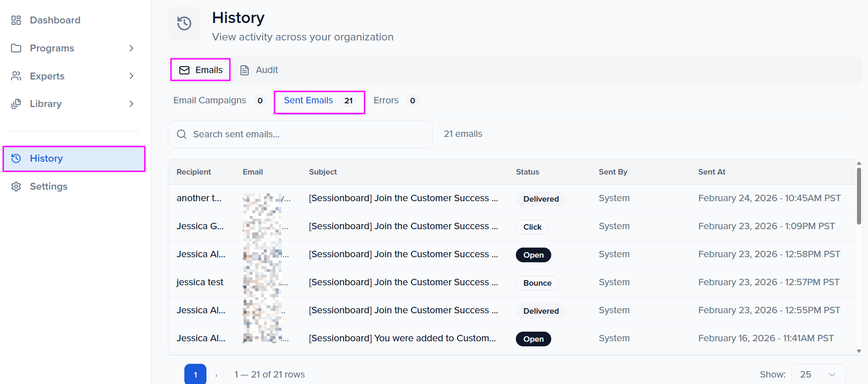This screenshot has width=868, height=384.
Task: Expand the Library submenu chevron
Action: [x=131, y=104]
